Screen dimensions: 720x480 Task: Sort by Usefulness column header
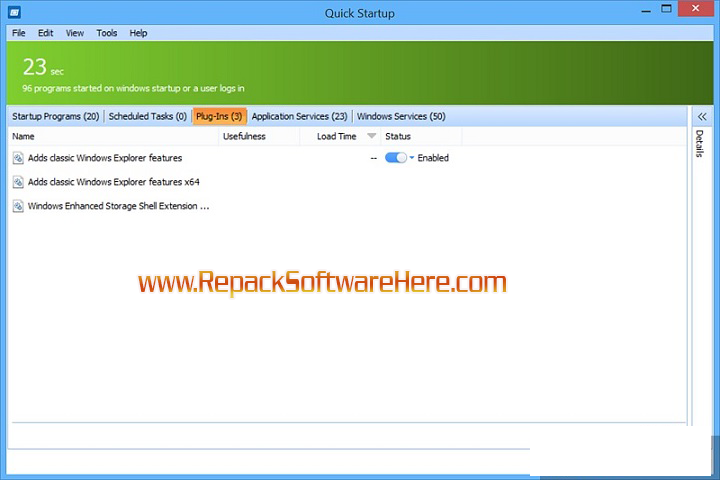[x=259, y=136]
